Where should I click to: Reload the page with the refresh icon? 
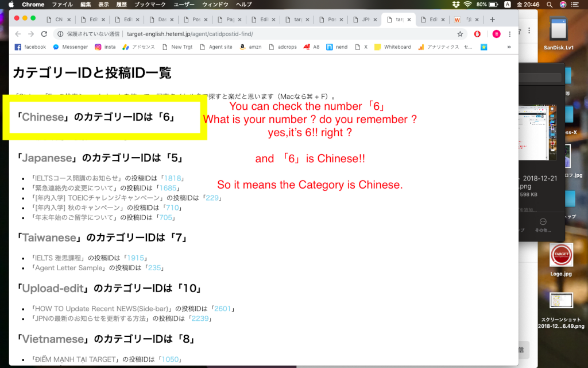tap(44, 34)
